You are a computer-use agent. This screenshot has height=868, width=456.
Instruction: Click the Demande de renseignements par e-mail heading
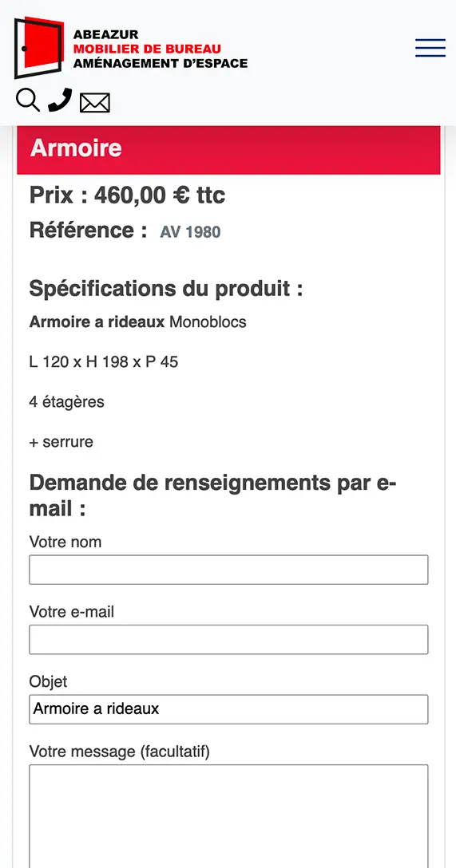point(213,495)
